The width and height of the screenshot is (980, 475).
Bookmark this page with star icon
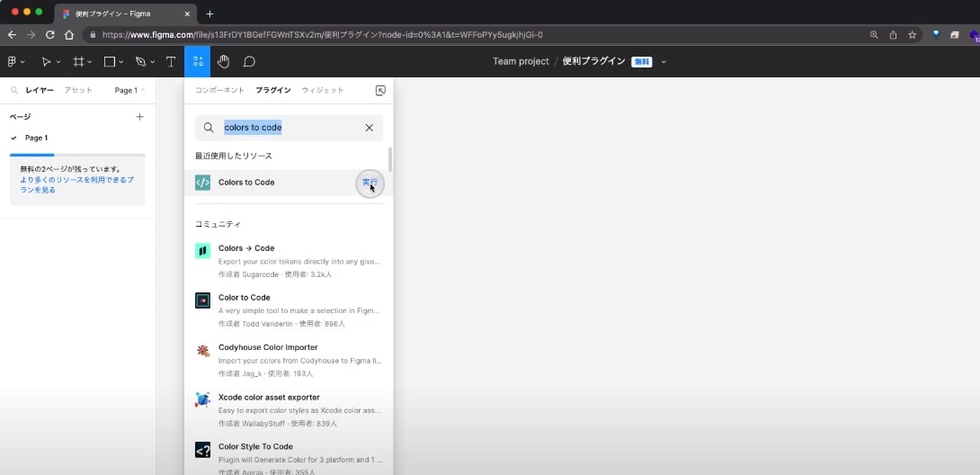[912, 35]
